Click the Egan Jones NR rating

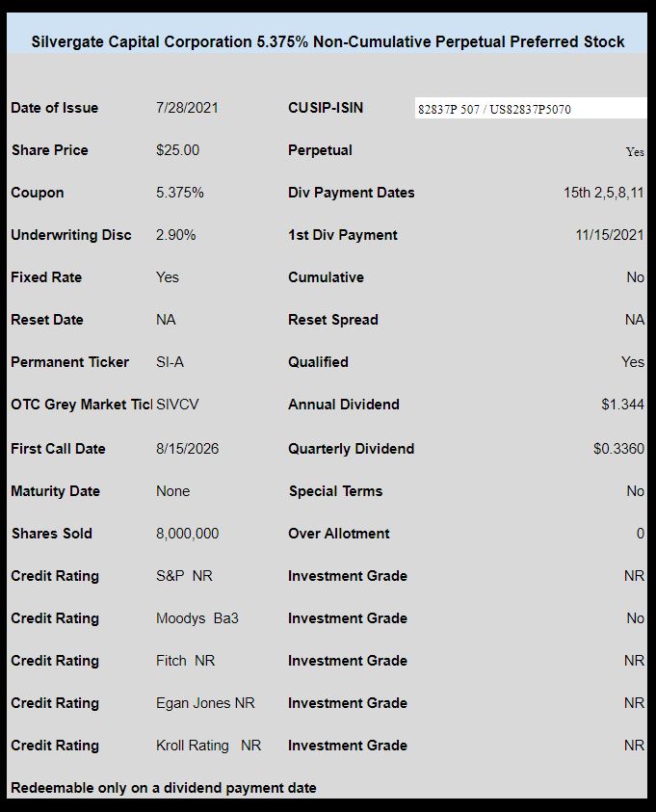click(x=205, y=703)
